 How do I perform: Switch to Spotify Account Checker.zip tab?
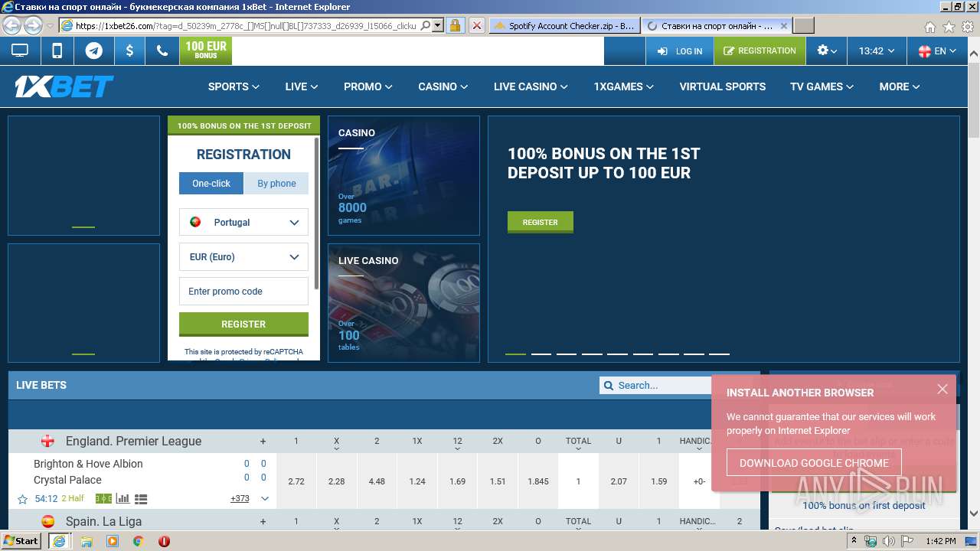pyautogui.click(x=564, y=25)
